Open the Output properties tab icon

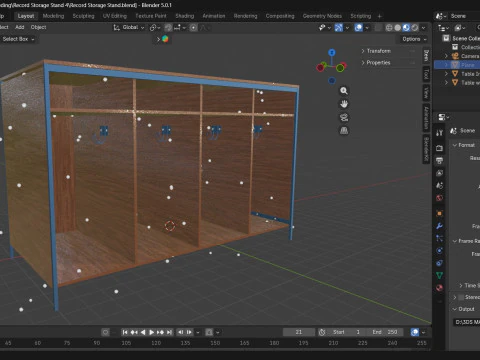point(439,160)
